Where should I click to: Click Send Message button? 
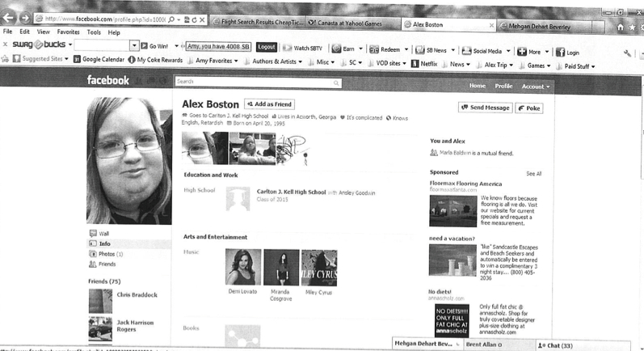[x=485, y=108]
